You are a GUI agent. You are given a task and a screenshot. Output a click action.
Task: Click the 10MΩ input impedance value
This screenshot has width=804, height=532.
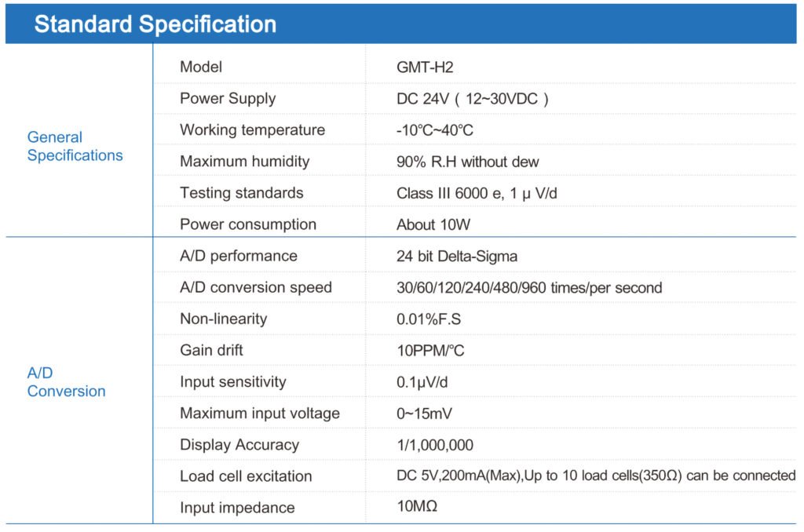pyautogui.click(x=417, y=506)
